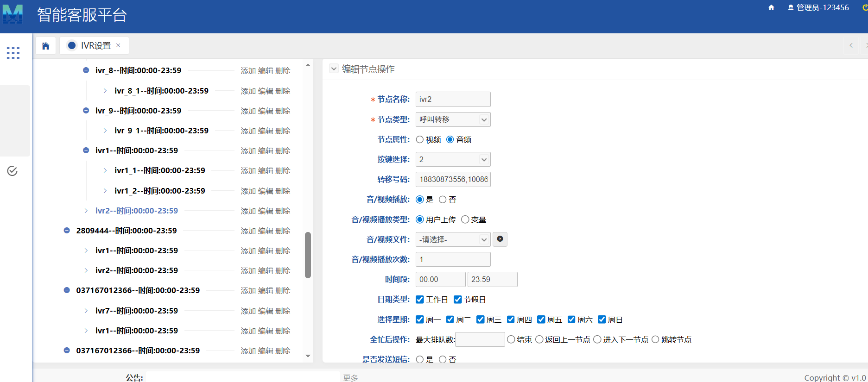Open the 音/视频文件 dropdown
Screen dimensions: 868x382
point(453,239)
